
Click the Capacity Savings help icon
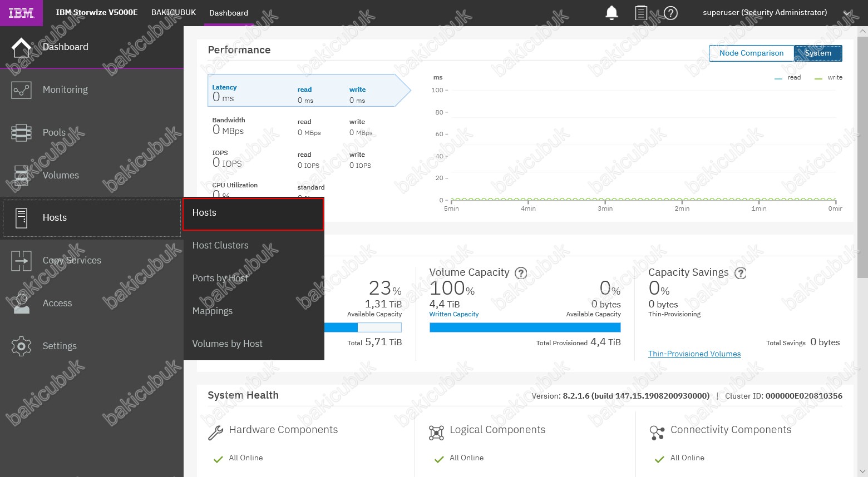coord(741,273)
